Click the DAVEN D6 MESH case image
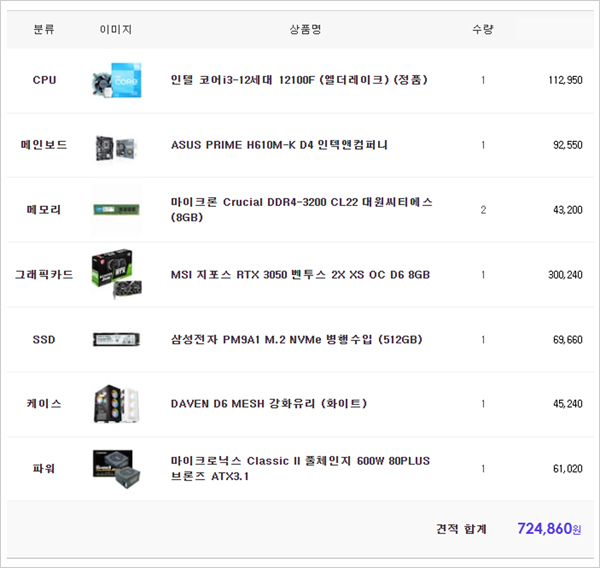Screen dimensions: 600x568 pos(115,403)
